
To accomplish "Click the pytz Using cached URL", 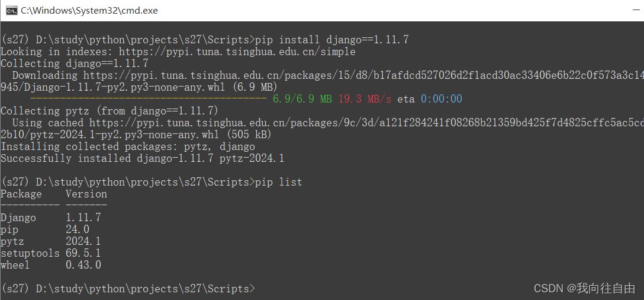I will 366,123.
